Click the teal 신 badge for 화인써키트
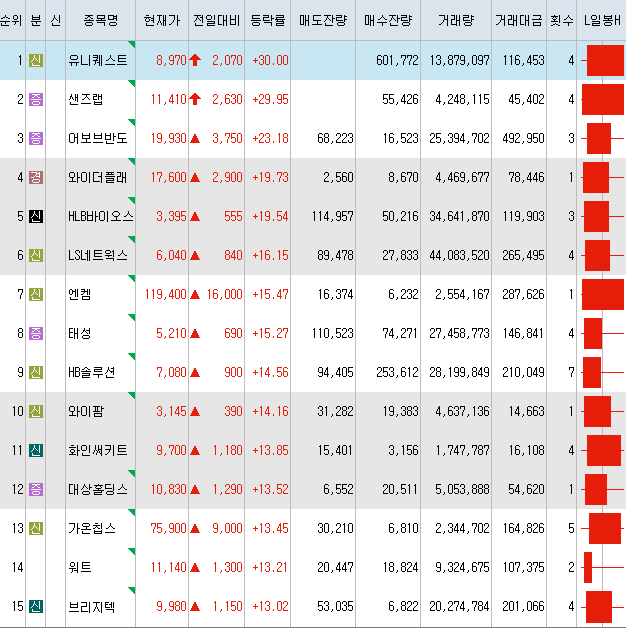The width and height of the screenshot is (626, 630). pyautogui.click(x=36, y=450)
